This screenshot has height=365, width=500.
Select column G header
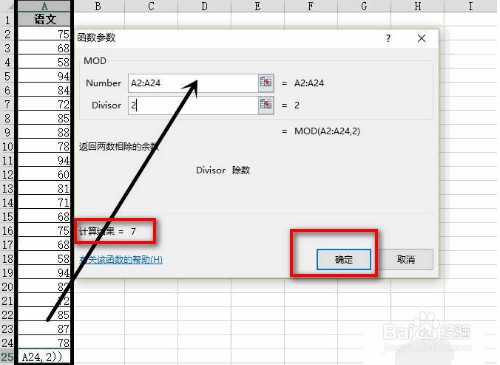364,6
